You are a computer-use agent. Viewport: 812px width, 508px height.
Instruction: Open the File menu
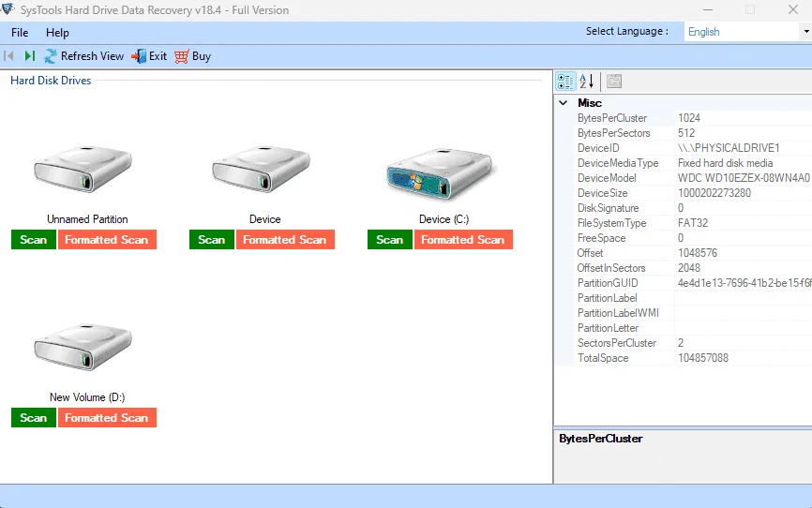pyautogui.click(x=20, y=33)
